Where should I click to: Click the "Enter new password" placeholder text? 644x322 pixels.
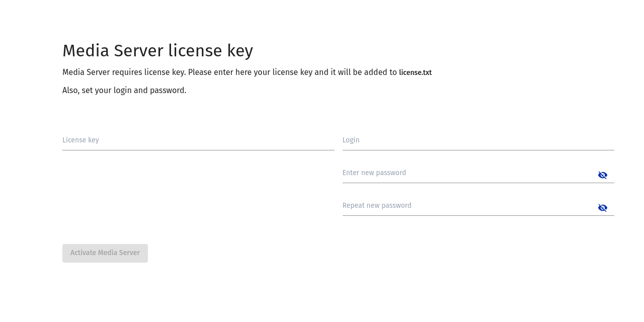(x=374, y=173)
